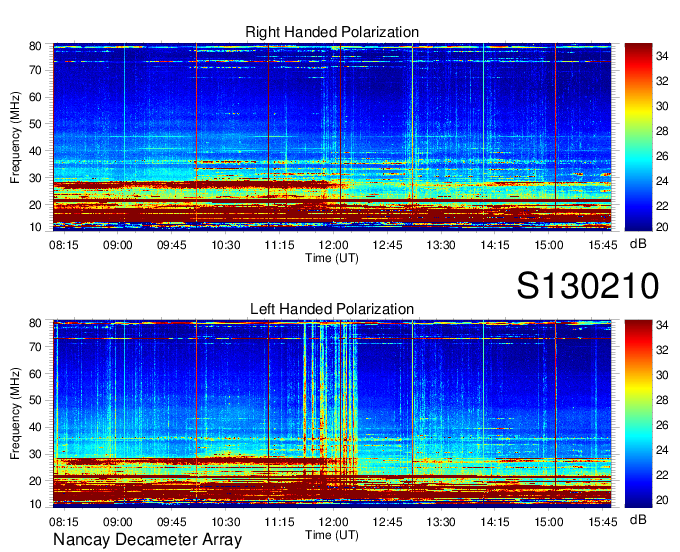Click the 70 MHz tick of Left Handed plot
680x552 pixels.
tap(35, 347)
